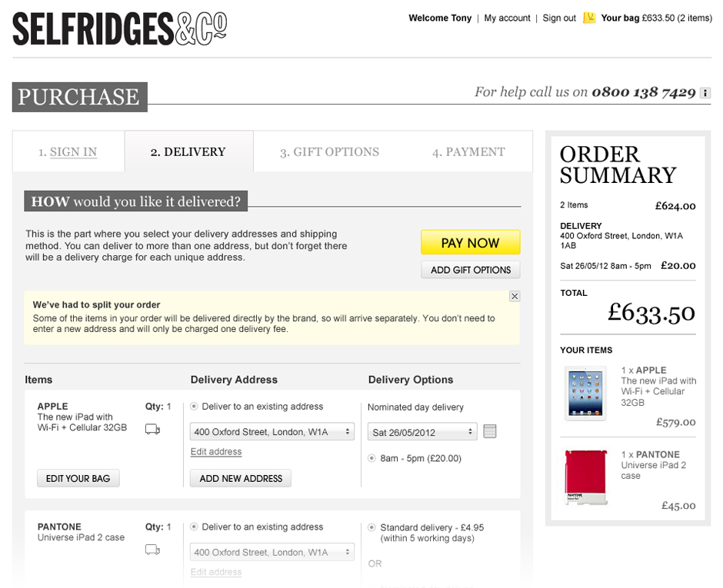723x588 pixels.
Task: Click the help info icon beside phone number
Action: (705, 93)
